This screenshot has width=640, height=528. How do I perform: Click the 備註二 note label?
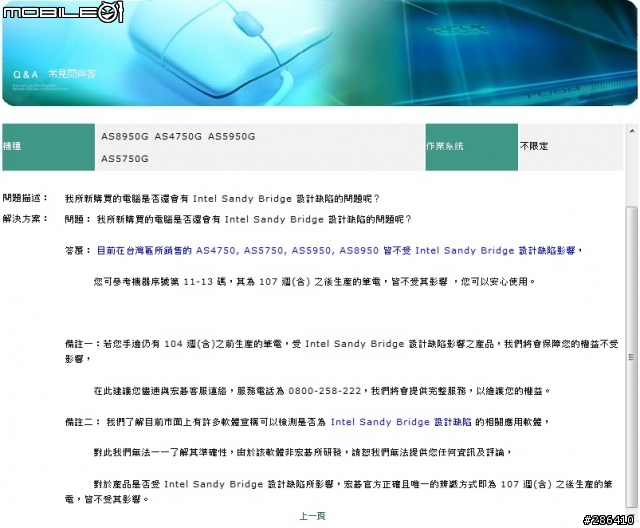click(83, 422)
